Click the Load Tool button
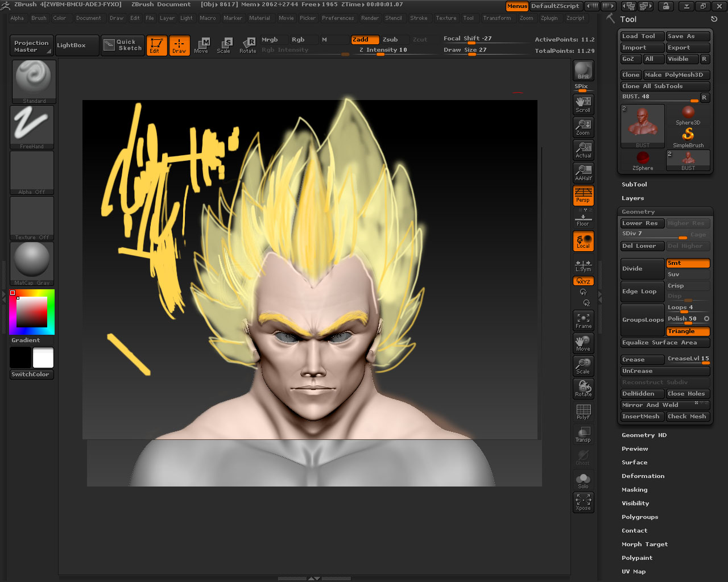 pos(642,36)
